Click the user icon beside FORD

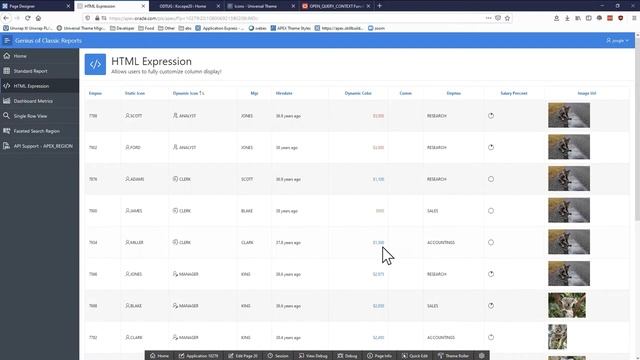pyautogui.click(x=127, y=147)
